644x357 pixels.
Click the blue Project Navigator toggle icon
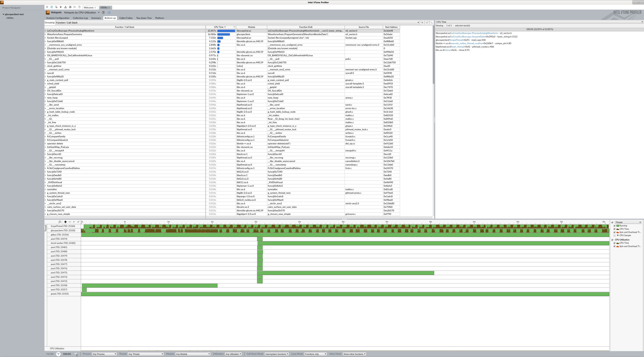(x=51, y=7)
